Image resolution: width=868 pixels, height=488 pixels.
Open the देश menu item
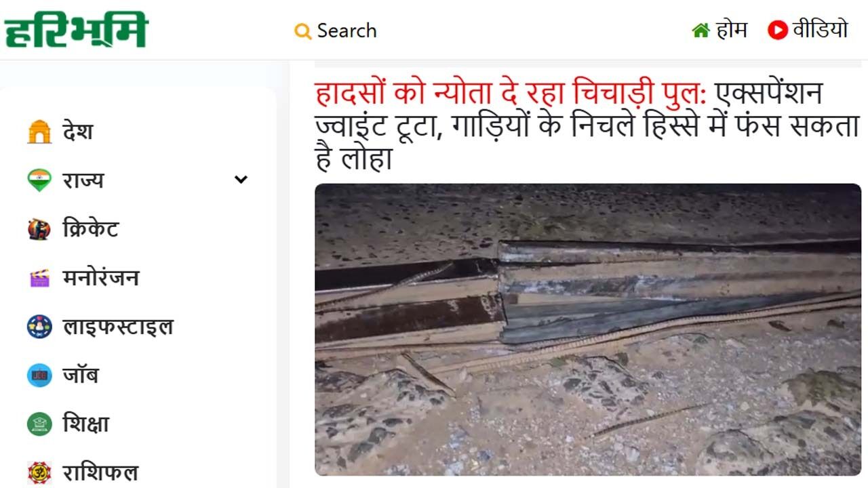77,131
